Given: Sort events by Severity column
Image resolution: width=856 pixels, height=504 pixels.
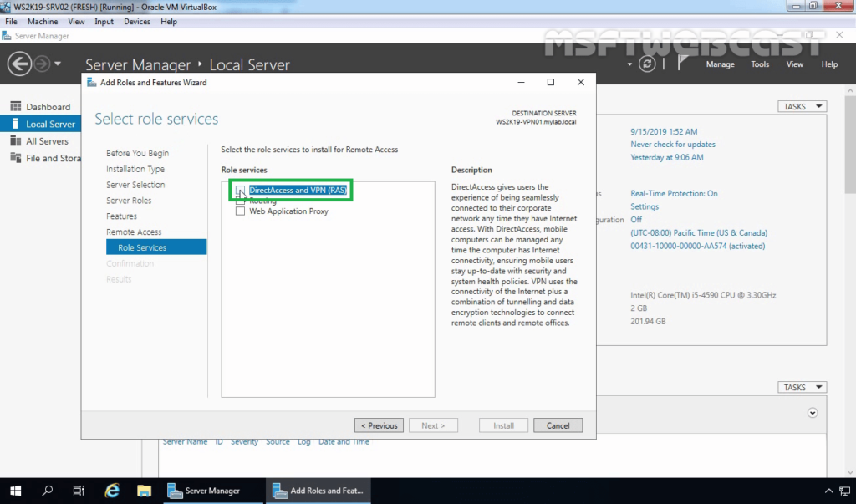Looking at the screenshot, I should click(244, 442).
